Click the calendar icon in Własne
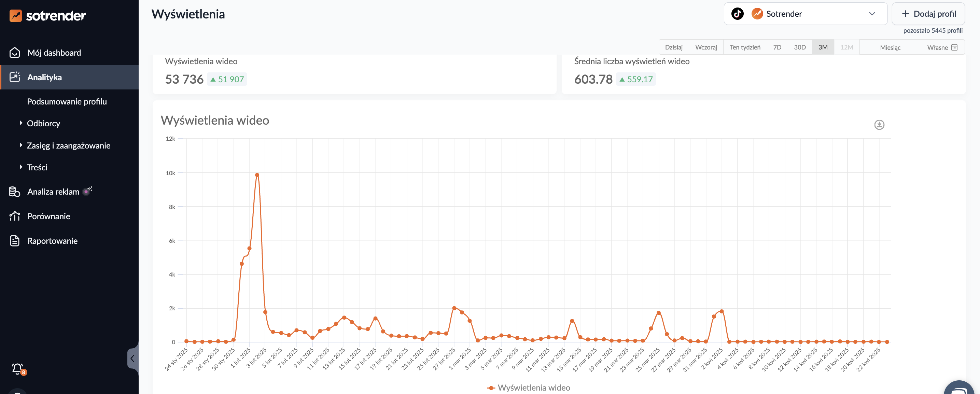This screenshot has height=394, width=980. pyautogui.click(x=954, y=47)
